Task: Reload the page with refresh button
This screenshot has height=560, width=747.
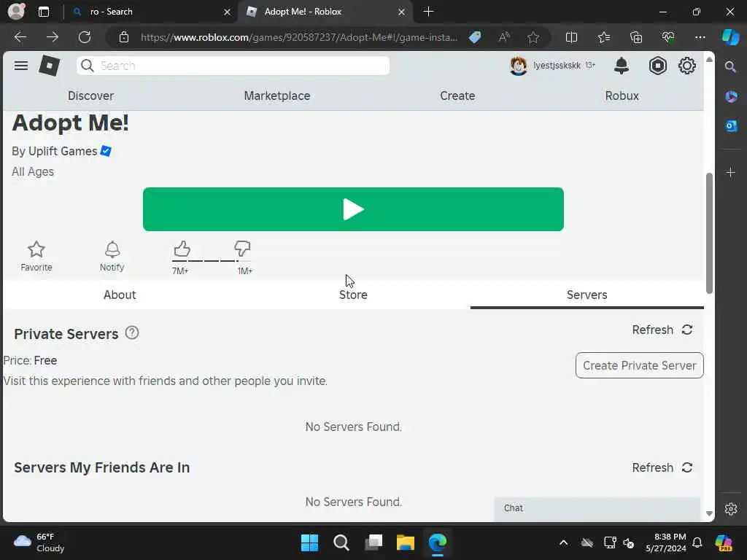Action: click(x=85, y=37)
